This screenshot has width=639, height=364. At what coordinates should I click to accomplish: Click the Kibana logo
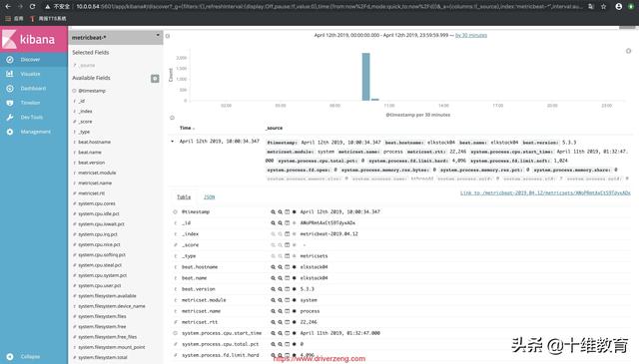tap(33, 40)
